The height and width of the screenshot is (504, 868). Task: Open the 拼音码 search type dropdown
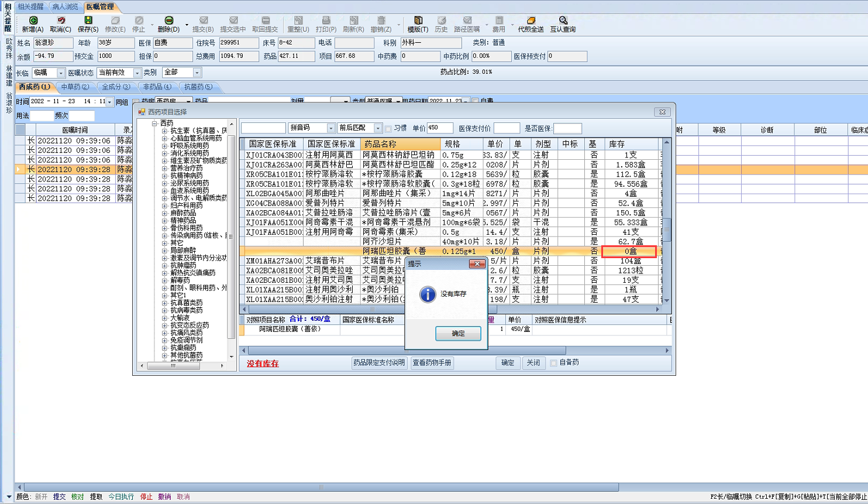[x=330, y=128]
